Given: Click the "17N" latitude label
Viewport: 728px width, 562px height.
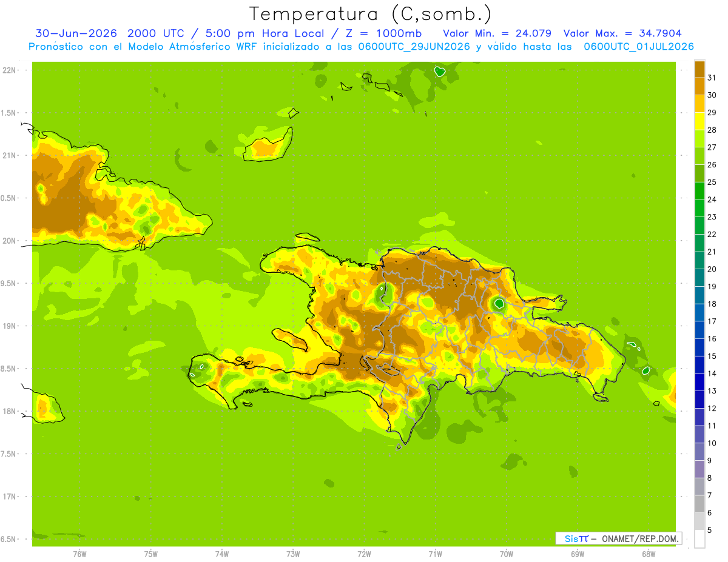Looking at the screenshot, I should [x=9, y=497].
